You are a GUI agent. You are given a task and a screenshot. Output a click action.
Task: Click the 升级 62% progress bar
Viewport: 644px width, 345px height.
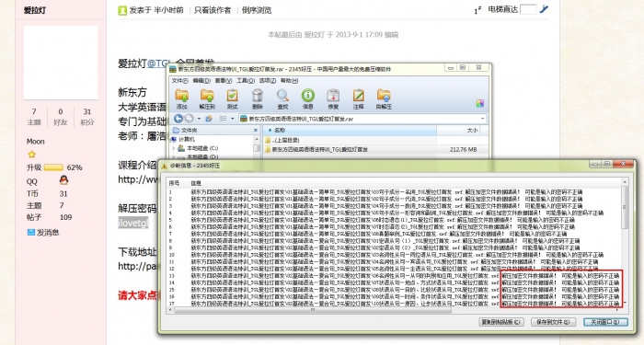[53, 167]
